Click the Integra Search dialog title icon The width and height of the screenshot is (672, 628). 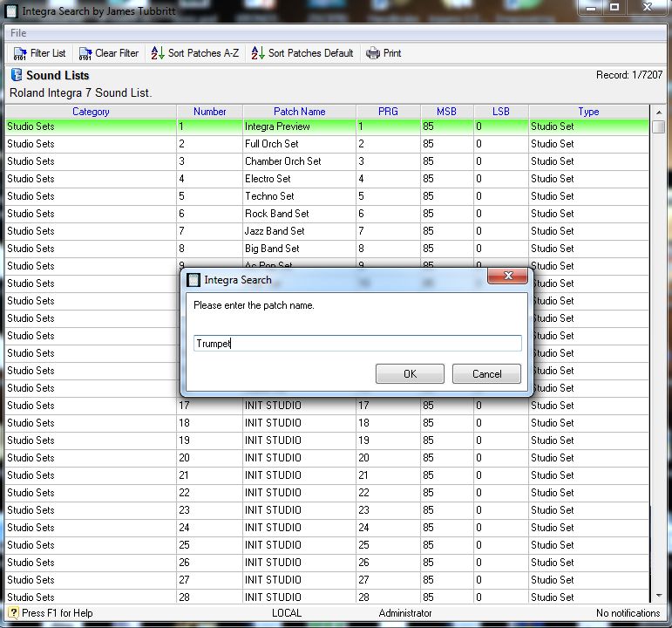pos(193,280)
